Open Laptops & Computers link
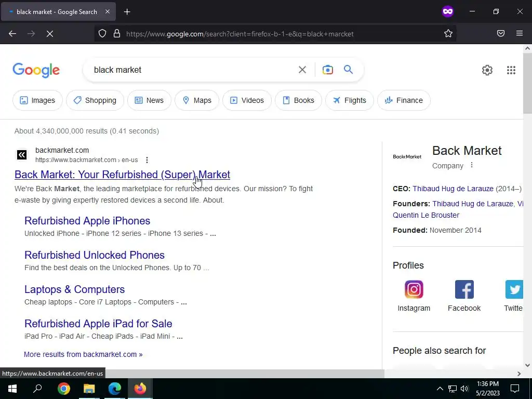 tap(75, 289)
